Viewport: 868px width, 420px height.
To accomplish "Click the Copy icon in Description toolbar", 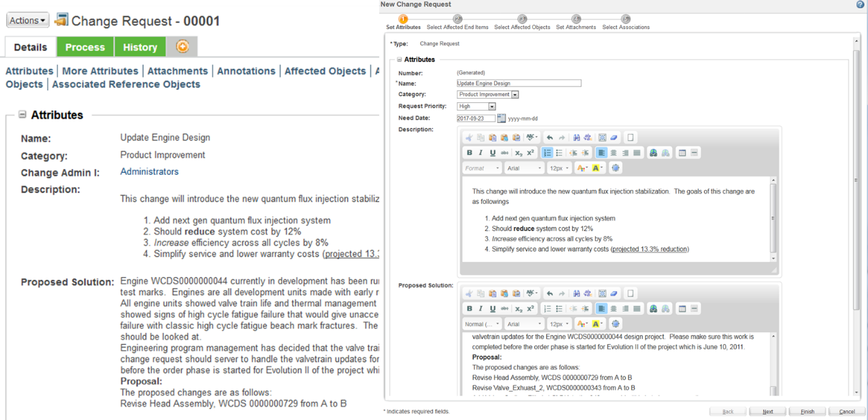I will (481, 137).
